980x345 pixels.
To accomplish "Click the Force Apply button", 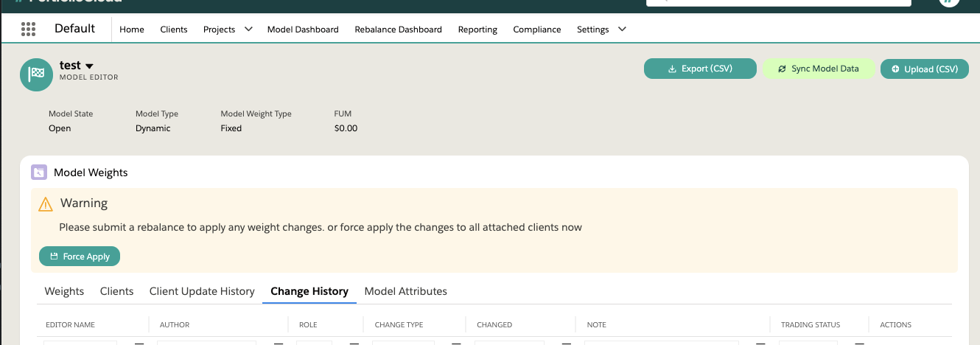I will click(80, 257).
